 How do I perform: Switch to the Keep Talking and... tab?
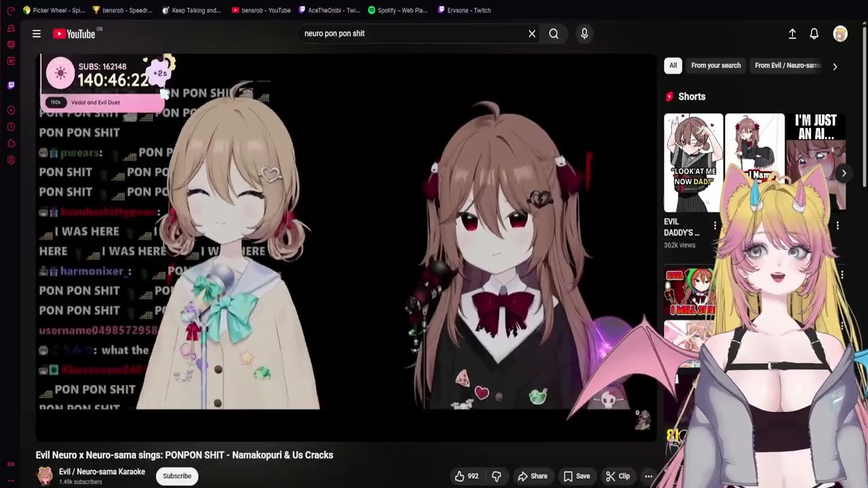(x=191, y=10)
